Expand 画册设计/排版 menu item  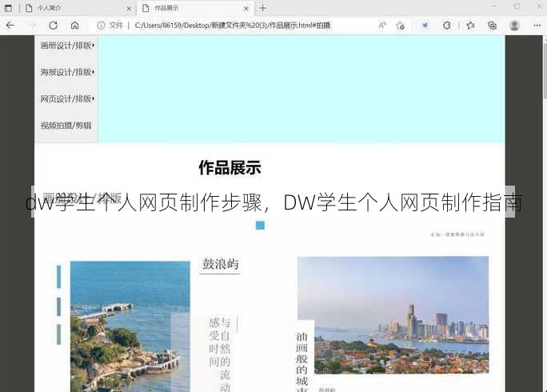click(66, 46)
